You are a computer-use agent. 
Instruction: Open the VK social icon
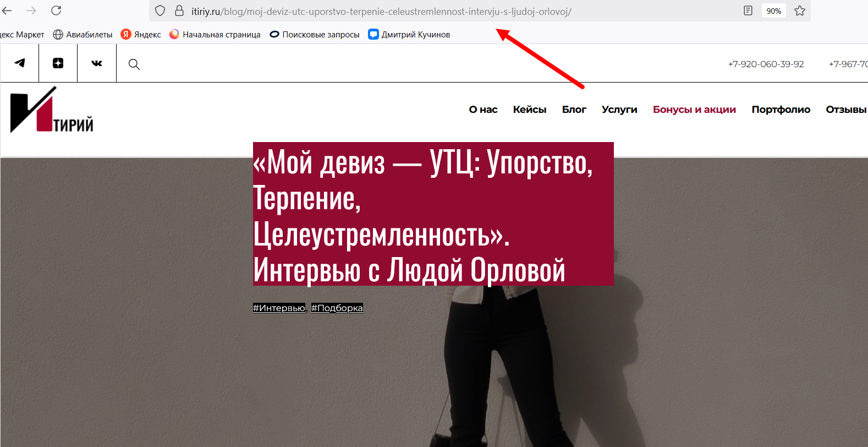point(97,63)
